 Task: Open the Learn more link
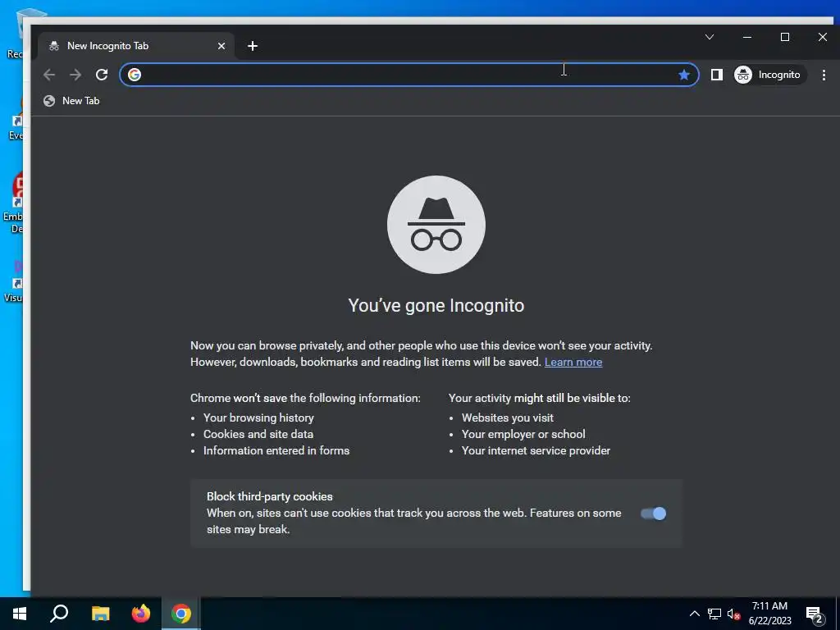[x=573, y=362]
